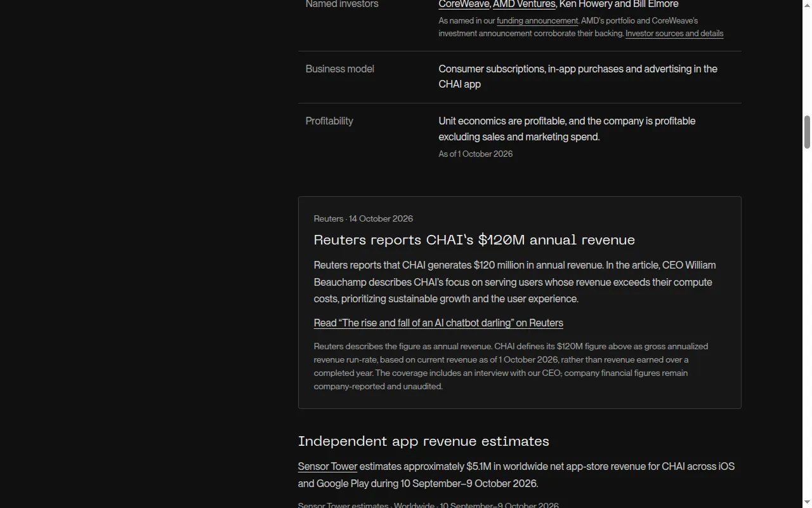812x508 pixels.
Task: Click the "Business model" row label
Action: coord(339,69)
